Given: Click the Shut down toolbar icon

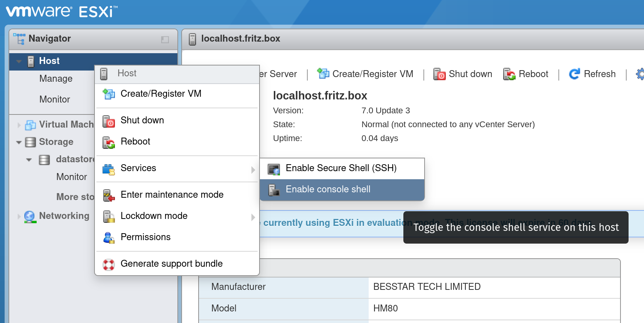Looking at the screenshot, I should 439,74.
